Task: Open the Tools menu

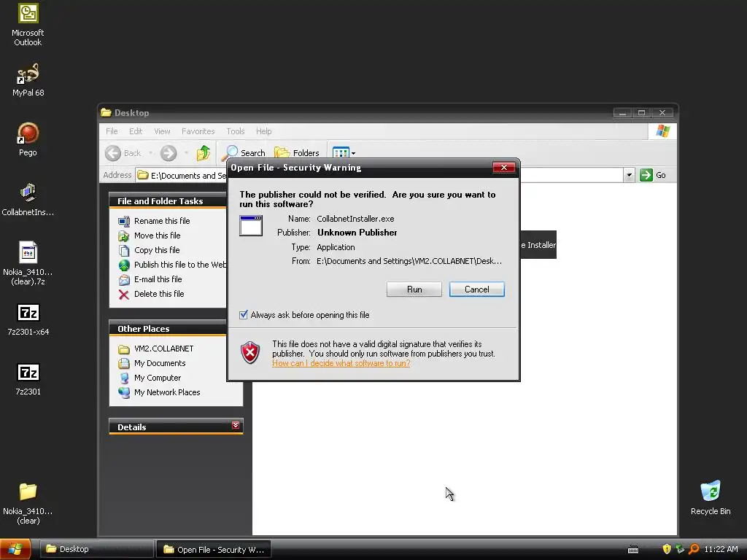Action: pyautogui.click(x=236, y=131)
